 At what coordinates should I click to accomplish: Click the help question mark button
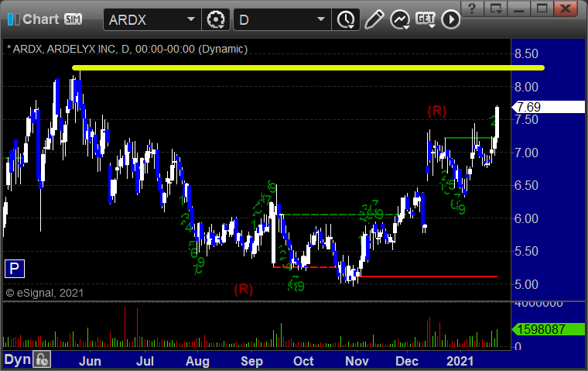coord(472,9)
